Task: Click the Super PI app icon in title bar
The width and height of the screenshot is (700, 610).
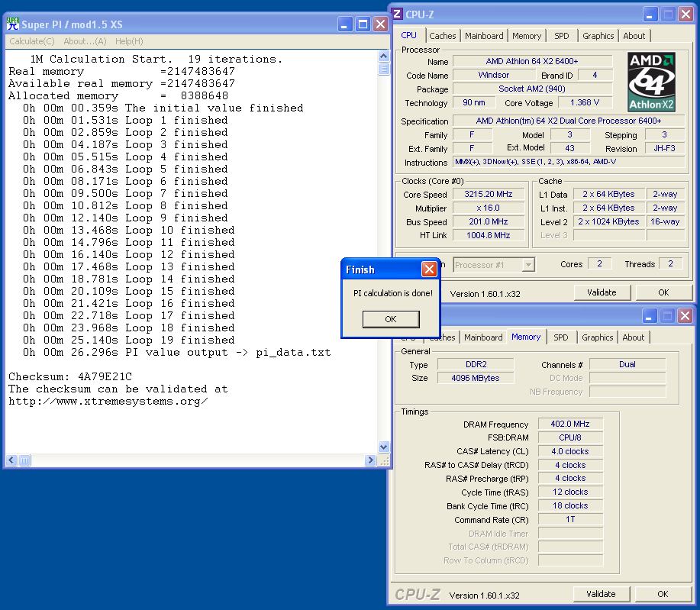Action: pos(13,24)
